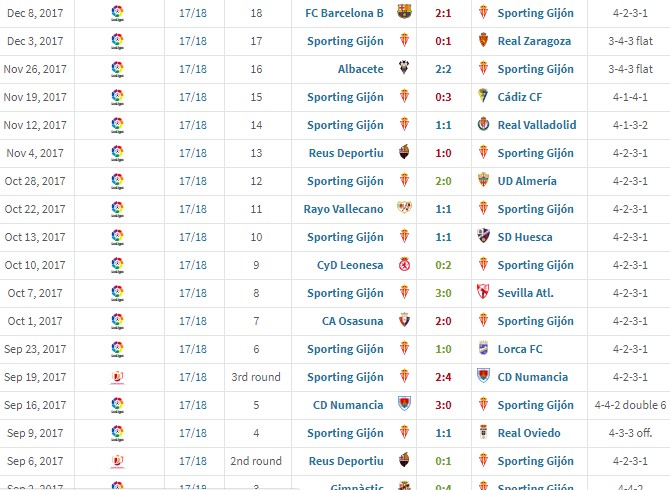Click the 17/18 season link for Nov 4, 2017

(x=193, y=153)
